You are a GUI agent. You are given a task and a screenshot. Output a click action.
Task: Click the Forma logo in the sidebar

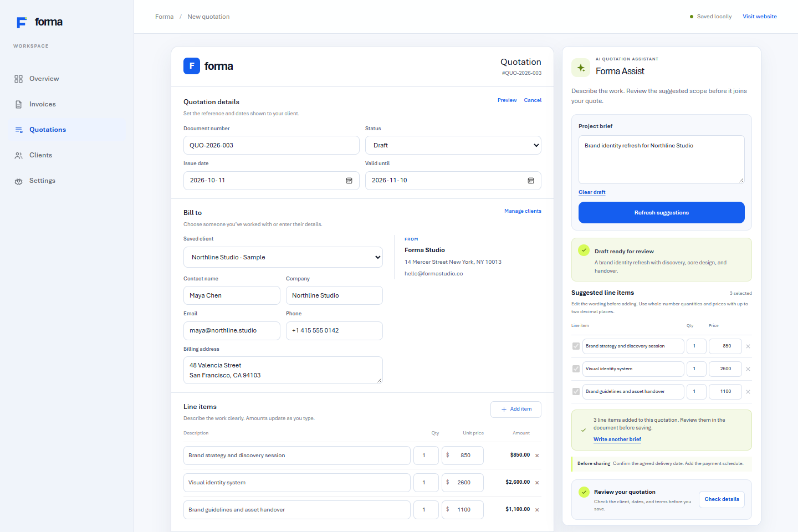39,22
